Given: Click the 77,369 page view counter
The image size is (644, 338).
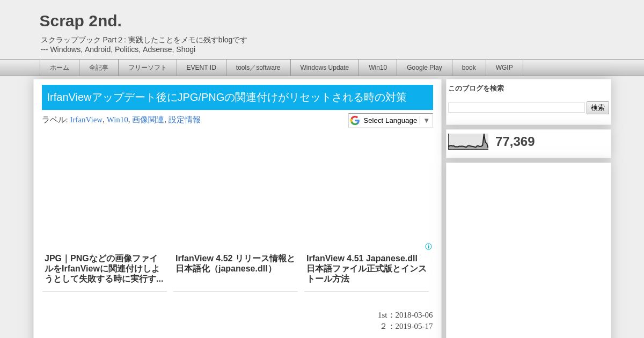Looking at the screenshot, I should click(x=515, y=142).
